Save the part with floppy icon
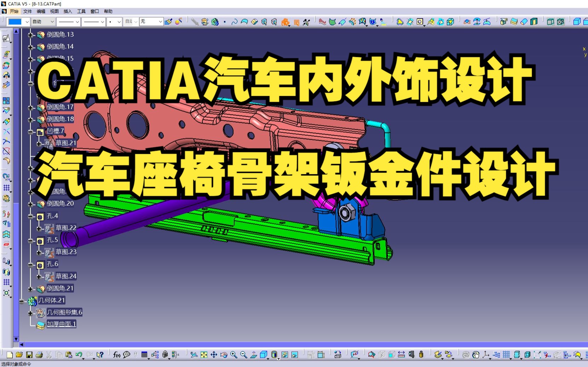This screenshot has height=367, width=588. click(29, 355)
